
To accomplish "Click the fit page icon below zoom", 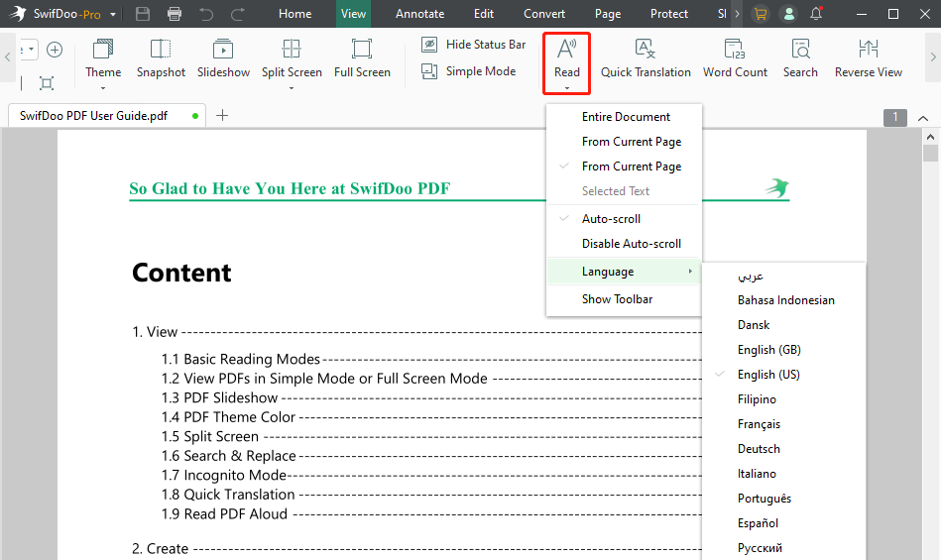I will click(47, 82).
